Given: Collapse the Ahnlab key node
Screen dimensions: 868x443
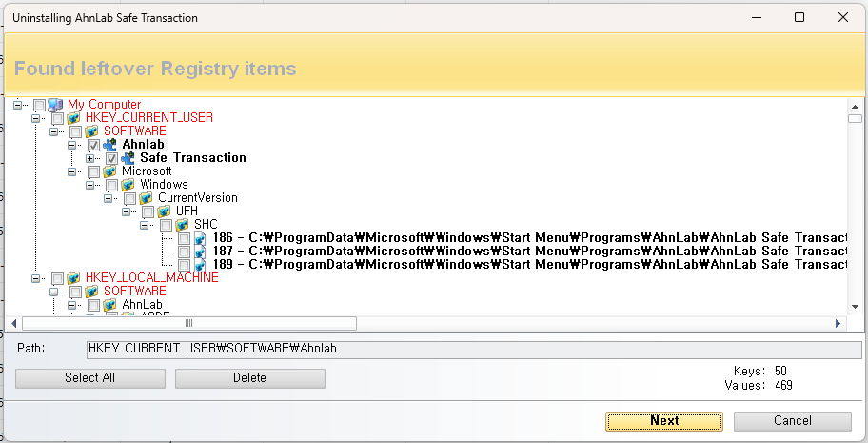Looking at the screenshot, I should (x=71, y=145).
